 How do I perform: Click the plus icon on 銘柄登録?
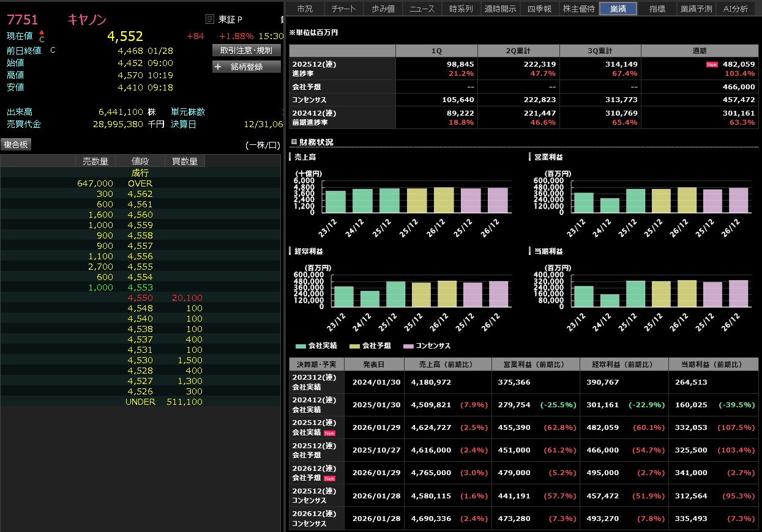(219, 67)
